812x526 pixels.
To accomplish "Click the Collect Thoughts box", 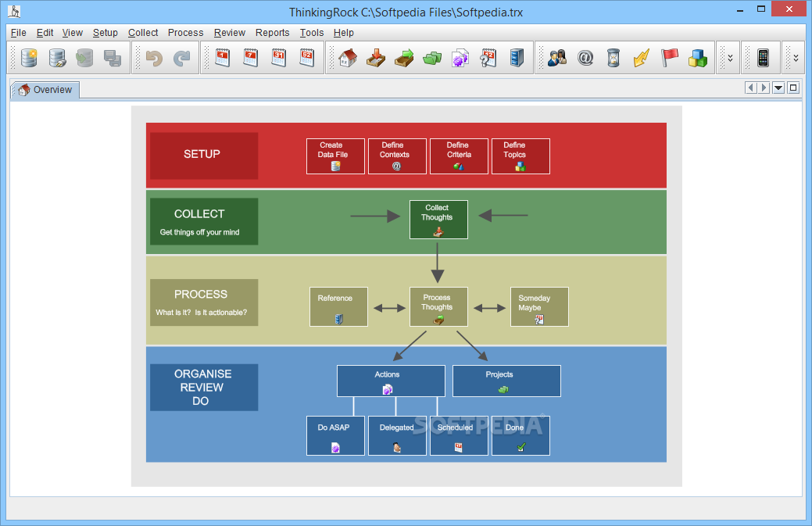I will point(438,220).
